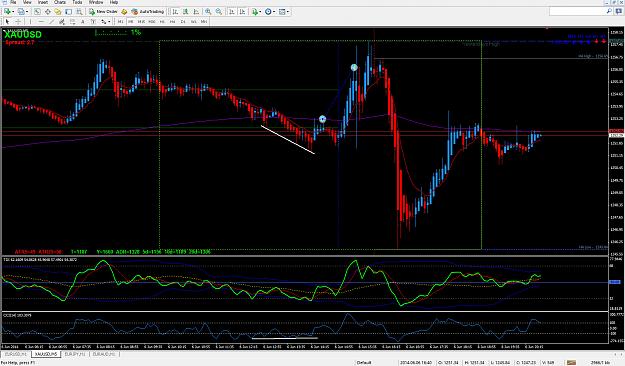Open the Window menu

click(x=96, y=2)
